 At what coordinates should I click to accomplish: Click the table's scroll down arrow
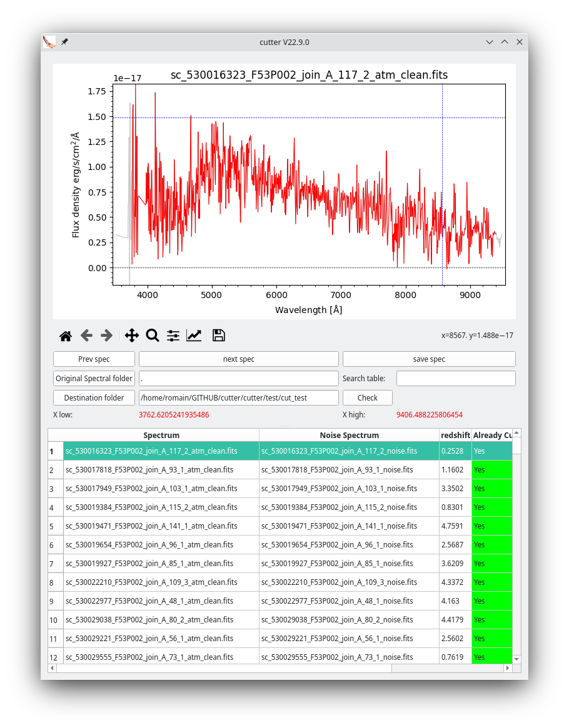pos(516,659)
